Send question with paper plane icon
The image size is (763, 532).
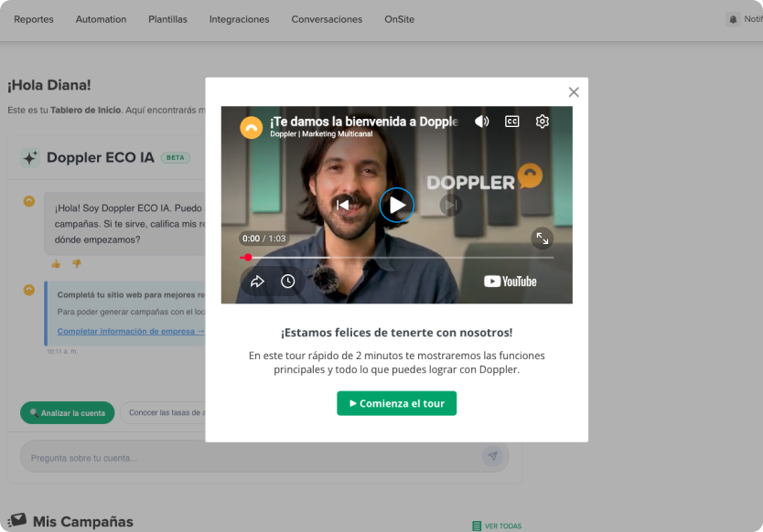click(x=492, y=456)
